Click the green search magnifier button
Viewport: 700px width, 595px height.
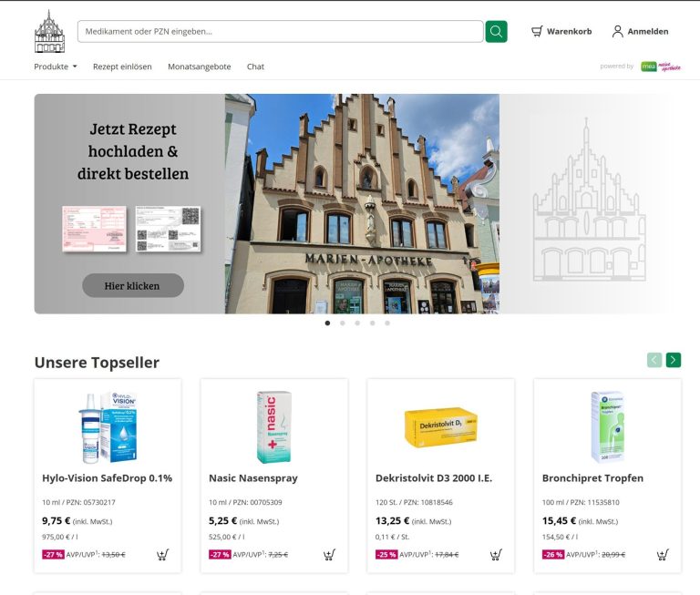pos(496,32)
